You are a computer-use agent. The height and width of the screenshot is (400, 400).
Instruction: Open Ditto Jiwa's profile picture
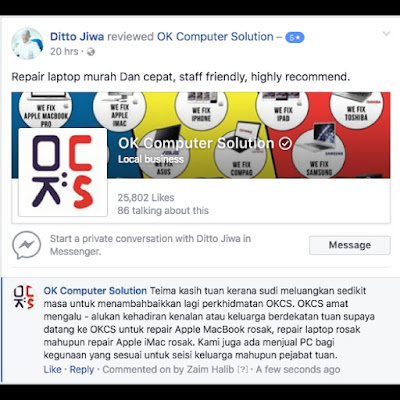pyautogui.click(x=27, y=44)
